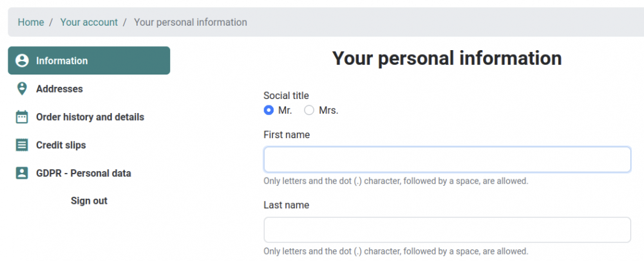644x261 pixels.
Task: Select the Mr. radio button
Action: (x=269, y=111)
